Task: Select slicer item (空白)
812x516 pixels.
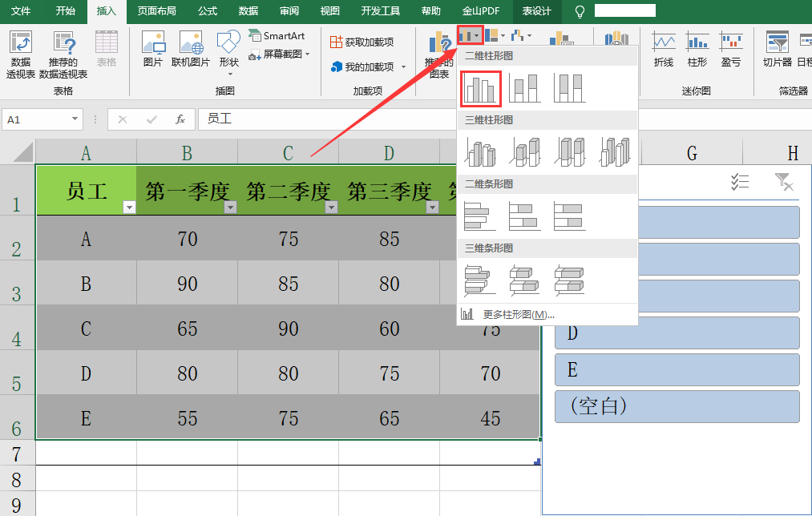Action: pyautogui.click(x=677, y=406)
